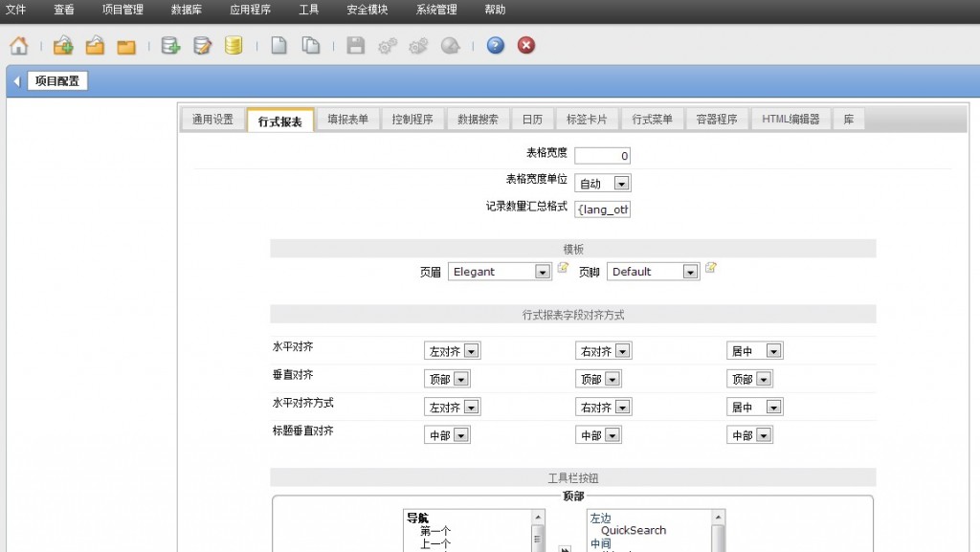Image resolution: width=980 pixels, height=552 pixels.
Task: Click the red X exit icon
Action: (526, 46)
